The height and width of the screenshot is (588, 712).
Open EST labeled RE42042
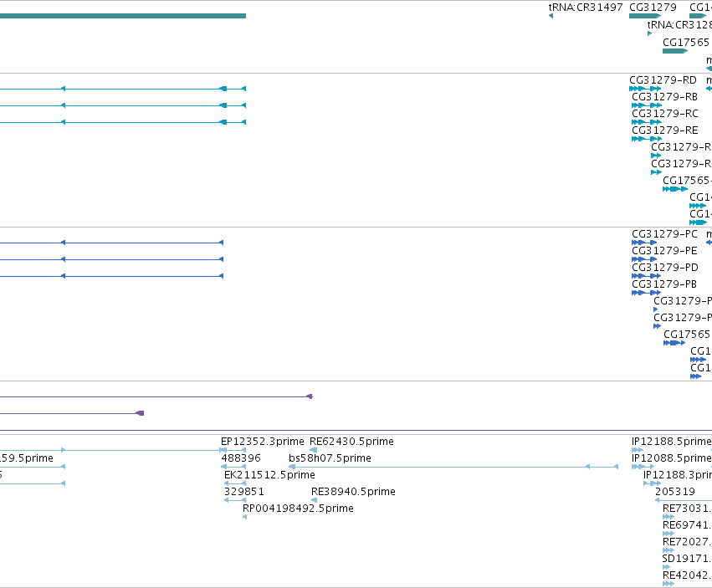pos(687,575)
